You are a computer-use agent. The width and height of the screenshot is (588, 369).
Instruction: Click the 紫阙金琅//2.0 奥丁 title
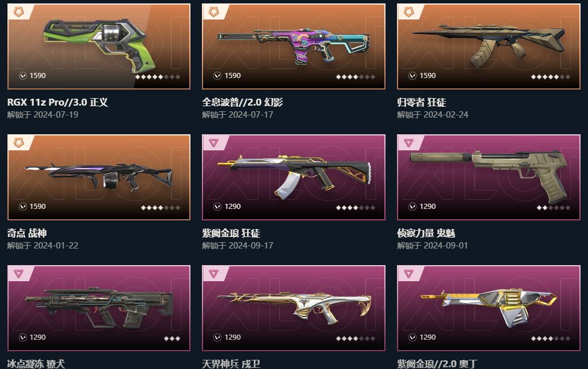tap(437, 363)
